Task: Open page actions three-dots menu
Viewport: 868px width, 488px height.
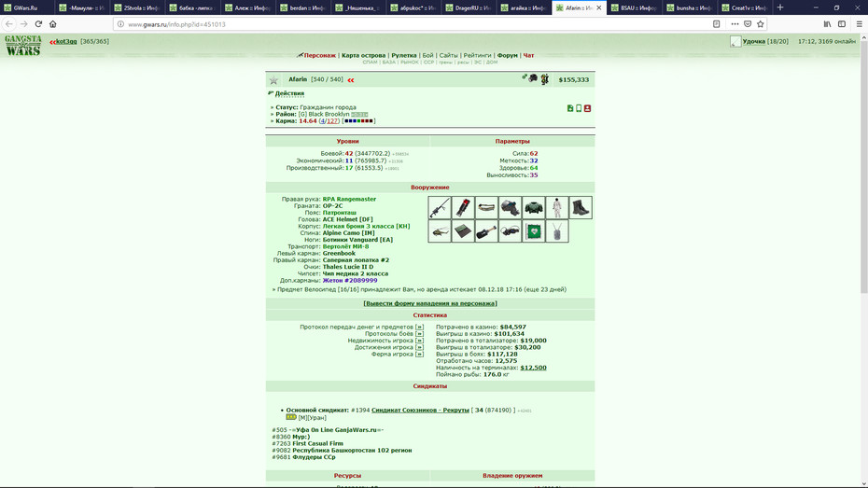Action: tap(735, 23)
